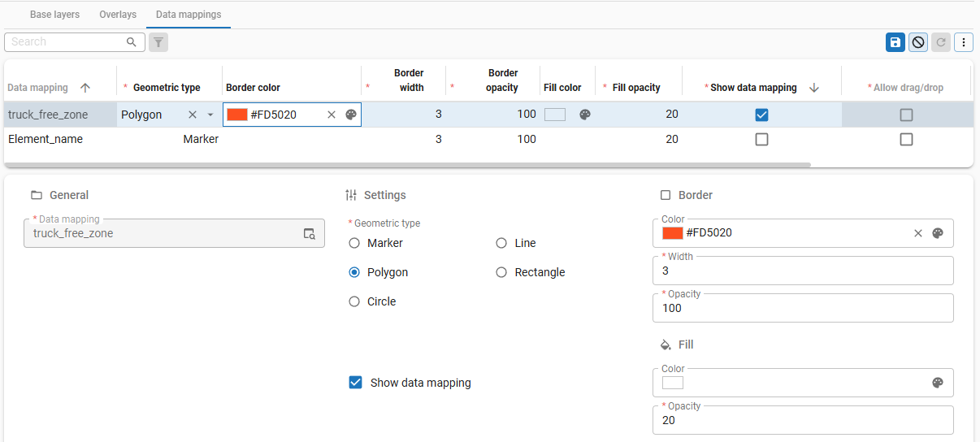Uncheck Show data mapping for truck_free_zone row
980x442 pixels.
pos(761,115)
